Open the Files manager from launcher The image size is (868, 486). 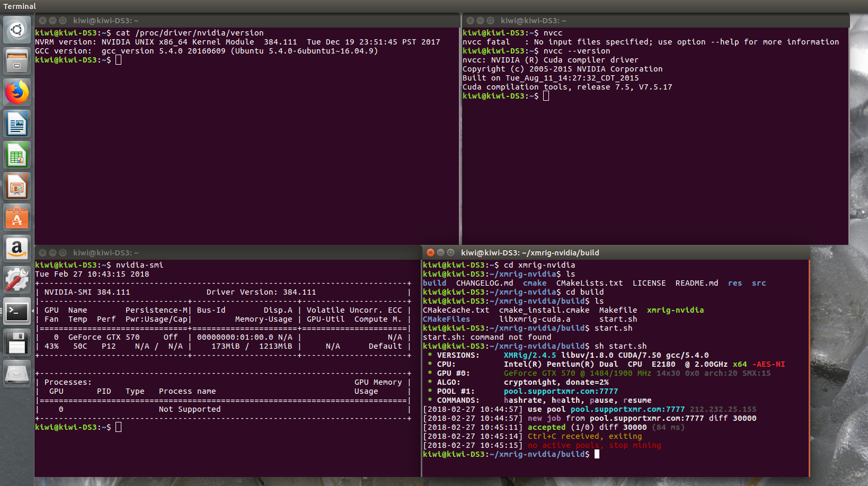[x=17, y=61]
